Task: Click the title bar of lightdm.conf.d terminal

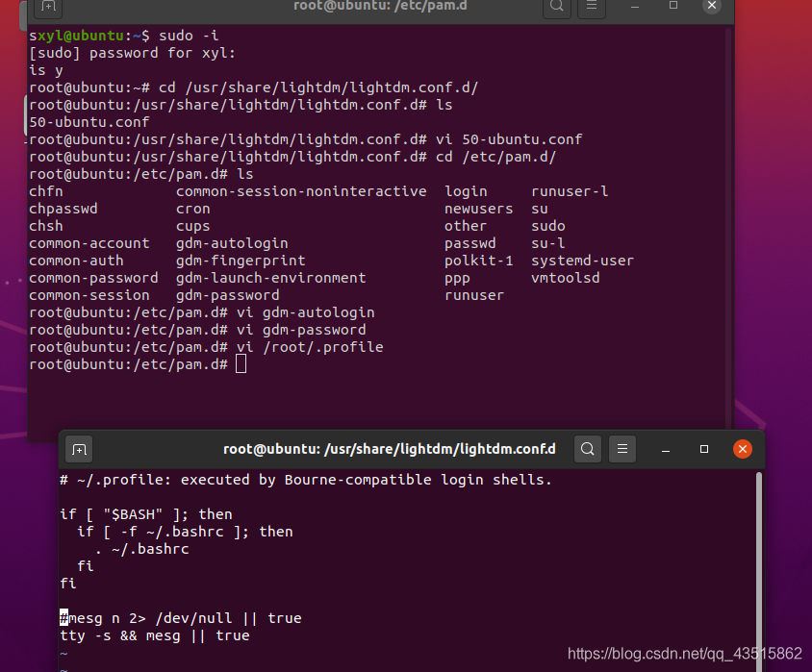Action: 390,449
